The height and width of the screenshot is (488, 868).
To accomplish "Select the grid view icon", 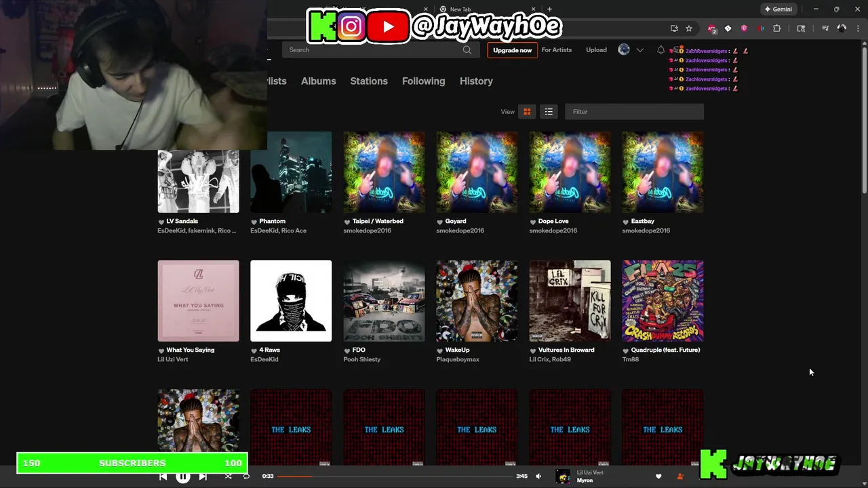I will click(527, 112).
